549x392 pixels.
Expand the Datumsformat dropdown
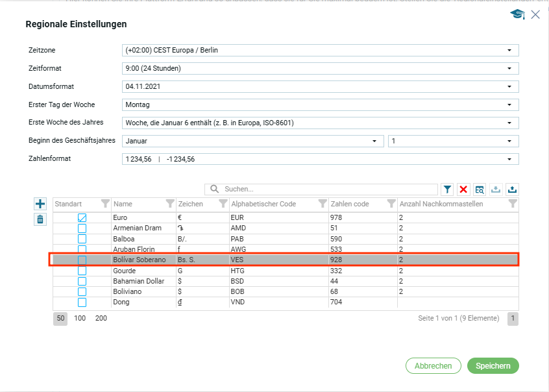(320, 86)
